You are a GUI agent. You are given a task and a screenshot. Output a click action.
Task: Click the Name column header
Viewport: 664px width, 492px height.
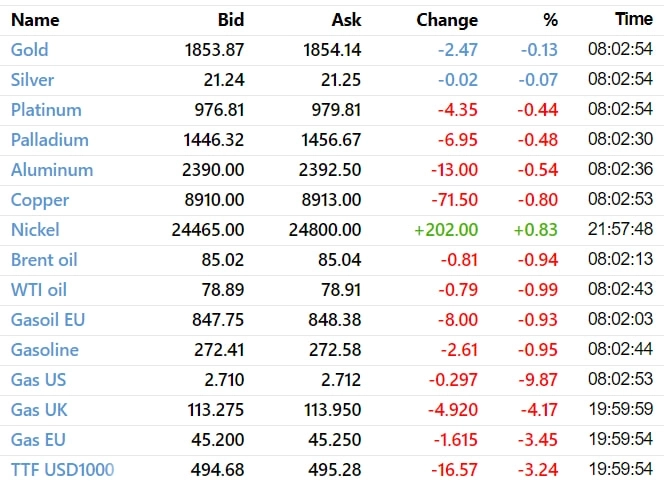35,20
